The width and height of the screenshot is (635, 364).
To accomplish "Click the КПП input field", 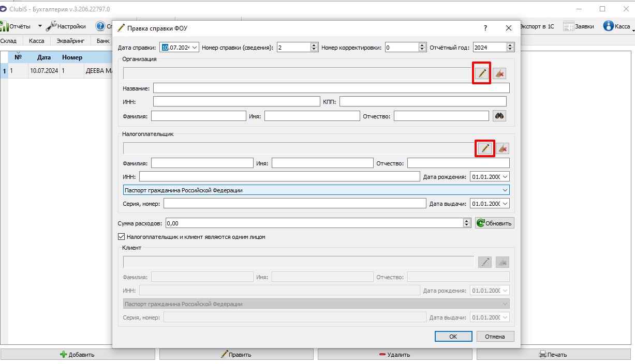I will (x=423, y=101).
